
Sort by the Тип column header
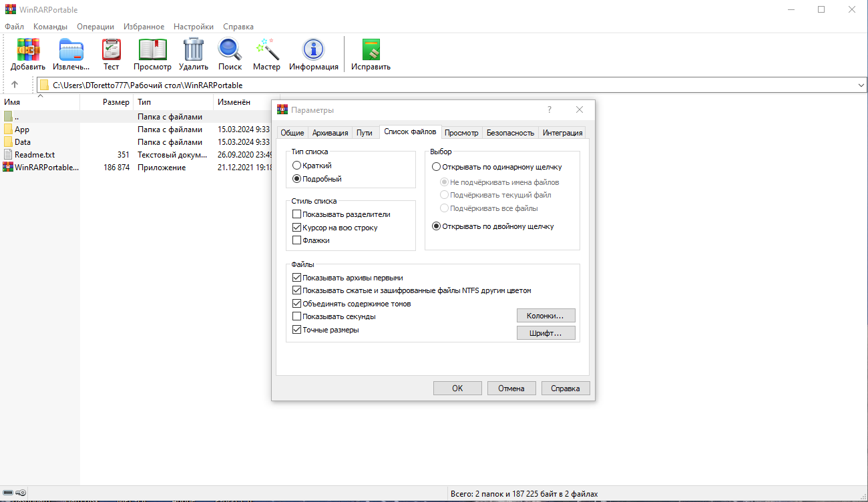click(174, 102)
